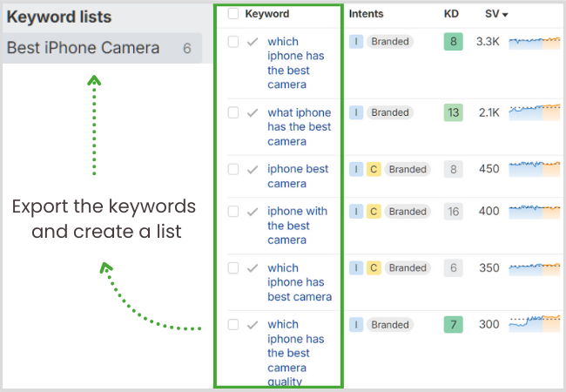566x392 pixels.
Task: Open keyword link 'iphone best camera'
Action: click(x=298, y=176)
